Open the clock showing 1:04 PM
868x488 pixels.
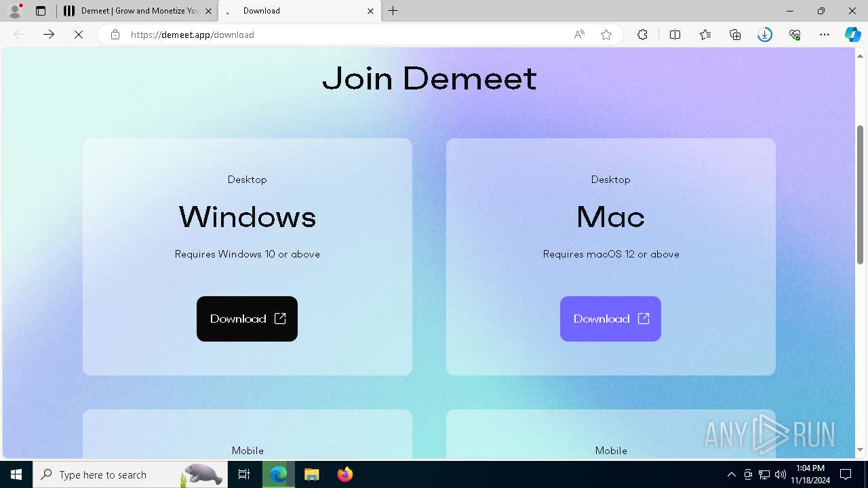pos(810,474)
